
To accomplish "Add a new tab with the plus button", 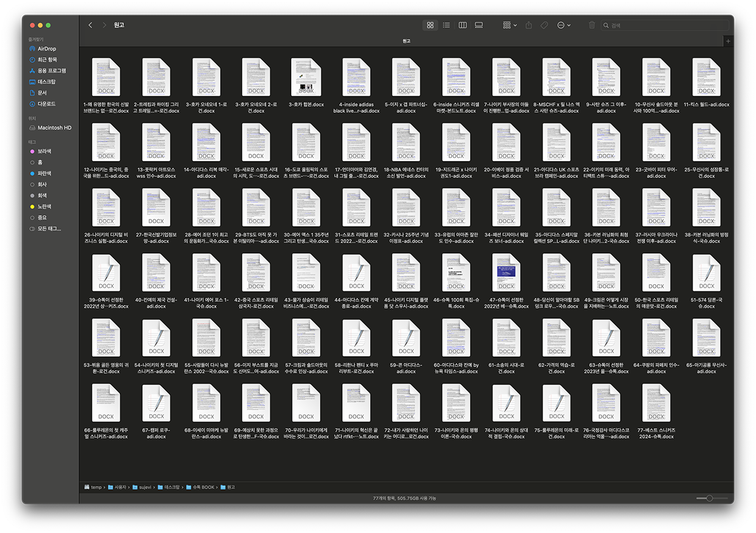I will pyautogui.click(x=728, y=41).
